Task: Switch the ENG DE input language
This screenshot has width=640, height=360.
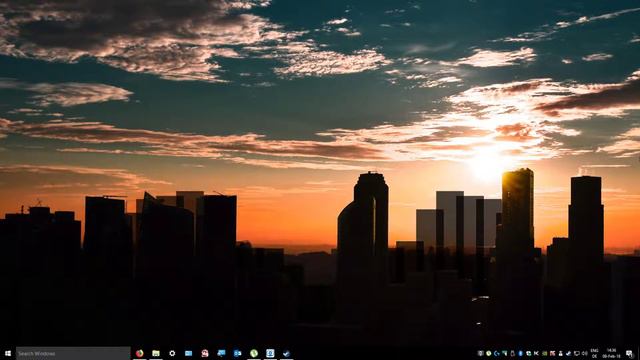Action: (594, 353)
